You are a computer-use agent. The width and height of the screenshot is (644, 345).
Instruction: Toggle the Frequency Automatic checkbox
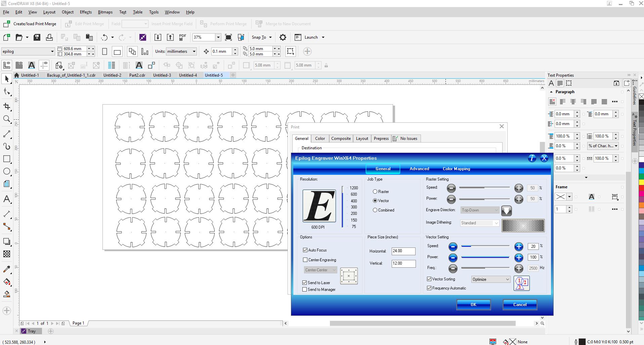tap(429, 288)
